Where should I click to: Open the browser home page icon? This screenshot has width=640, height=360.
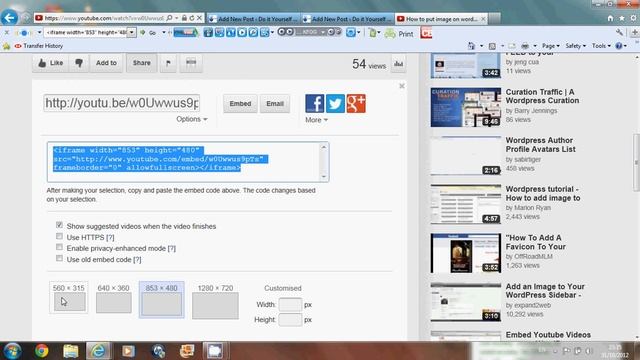click(610, 18)
